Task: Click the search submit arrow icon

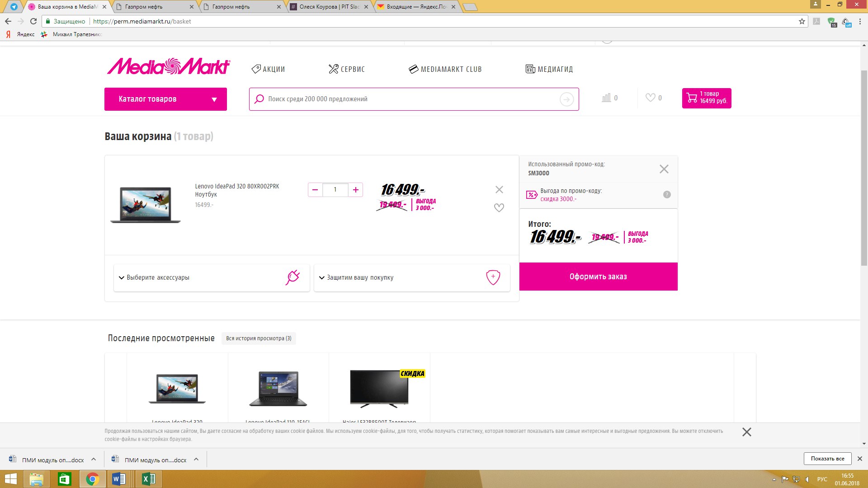Action: [x=566, y=99]
